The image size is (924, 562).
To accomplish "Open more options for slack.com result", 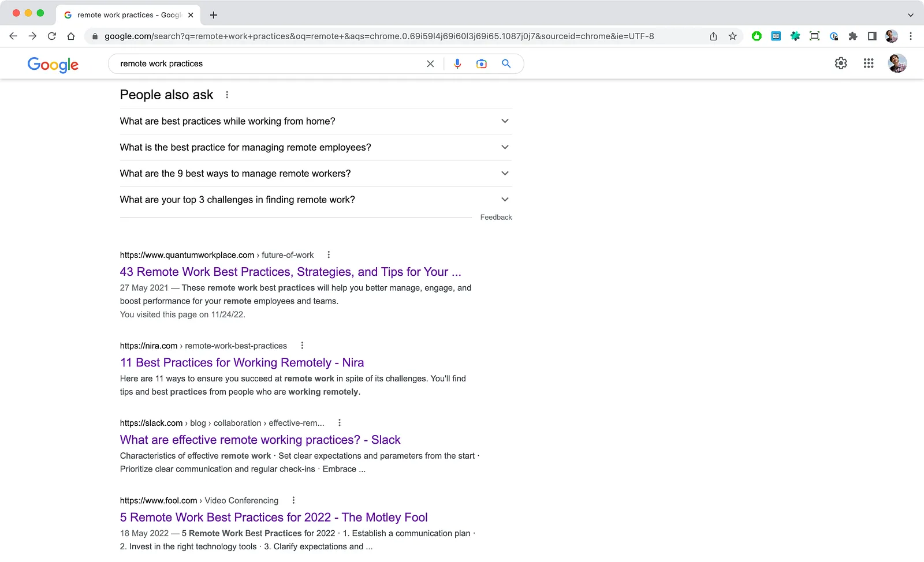I will [340, 423].
